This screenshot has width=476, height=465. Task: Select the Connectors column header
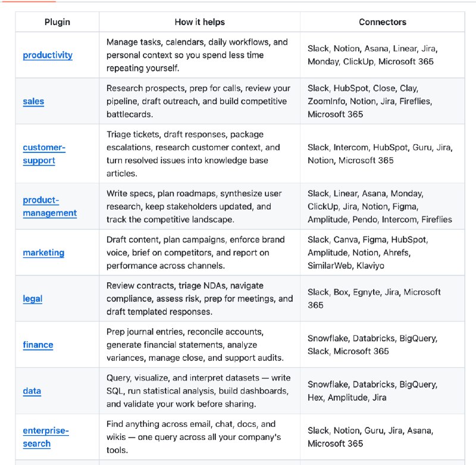click(383, 22)
